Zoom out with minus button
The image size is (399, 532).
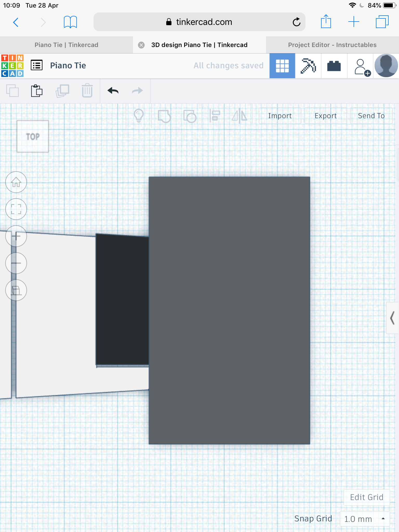pyautogui.click(x=16, y=263)
